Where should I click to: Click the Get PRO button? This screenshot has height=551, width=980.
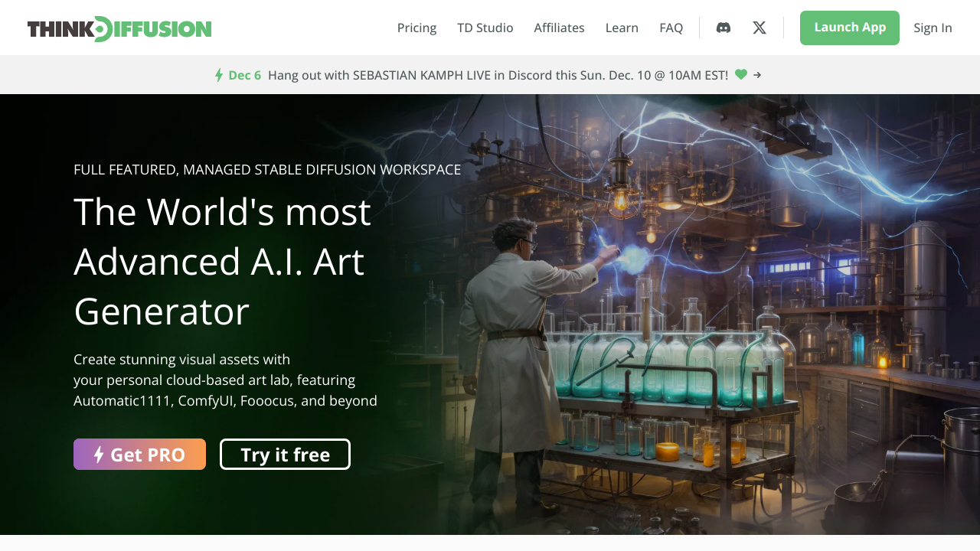[139, 454]
